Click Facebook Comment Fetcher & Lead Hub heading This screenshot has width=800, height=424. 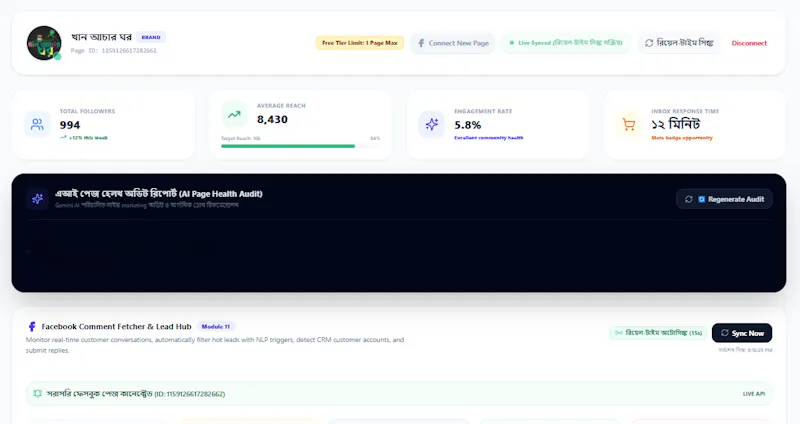(x=116, y=327)
